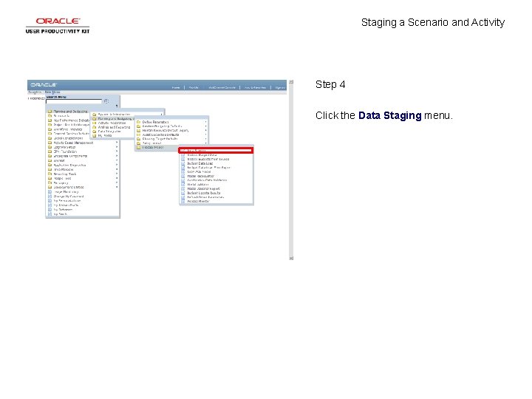Viewport: 532px width, 399px height.
Task: Click the Model Recalculation page icon
Action: pyautogui.click(x=183, y=176)
